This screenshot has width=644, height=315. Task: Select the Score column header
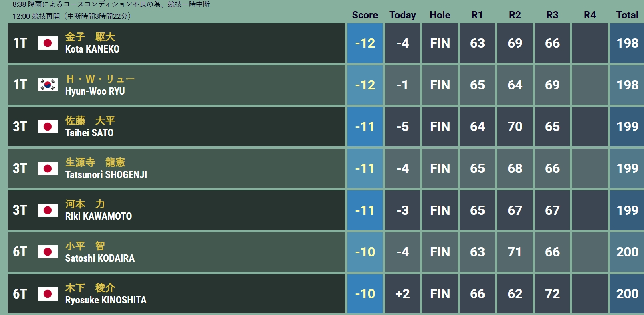point(365,15)
